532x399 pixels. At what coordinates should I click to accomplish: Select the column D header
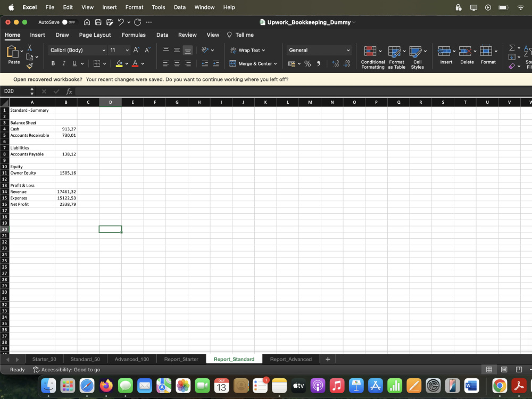[x=110, y=102]
